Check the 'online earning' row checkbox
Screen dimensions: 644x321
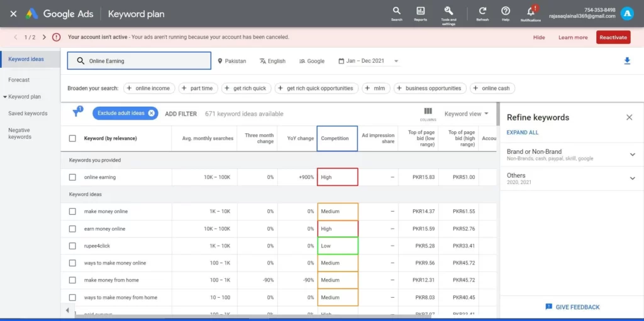(x=72, y=177)
